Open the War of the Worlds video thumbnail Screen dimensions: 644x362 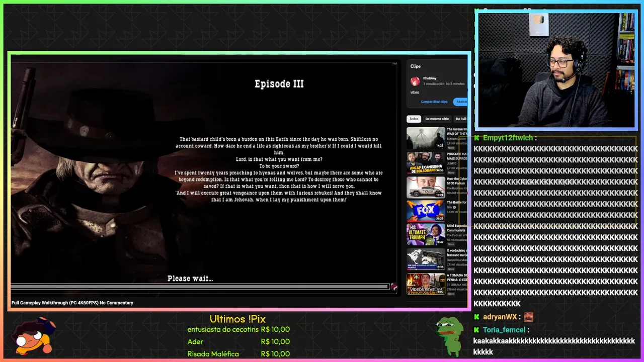point(426,138)
